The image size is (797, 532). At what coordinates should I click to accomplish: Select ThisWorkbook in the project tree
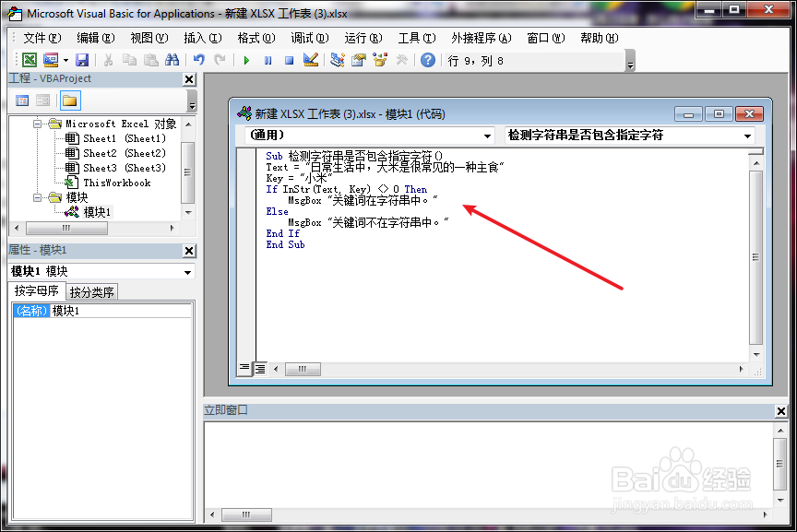117,183
